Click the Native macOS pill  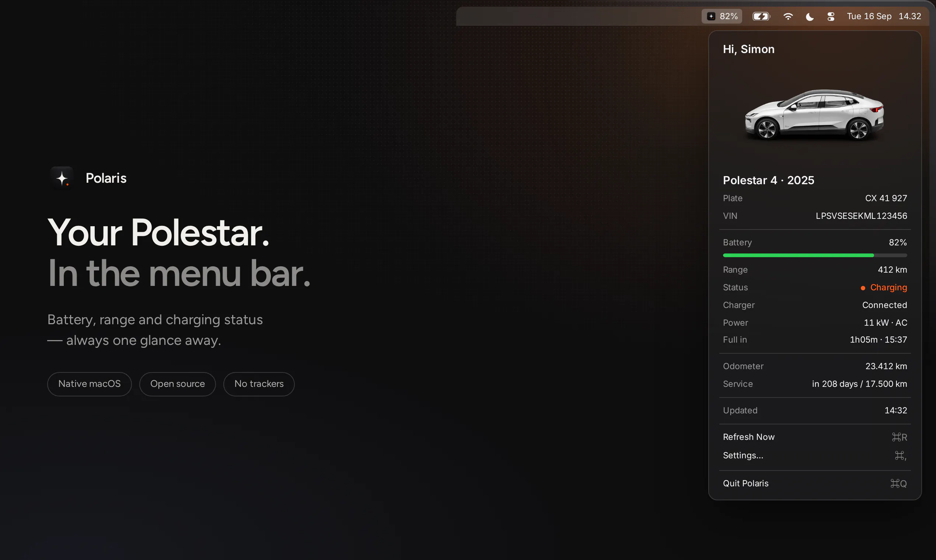[x=90, y=384]
